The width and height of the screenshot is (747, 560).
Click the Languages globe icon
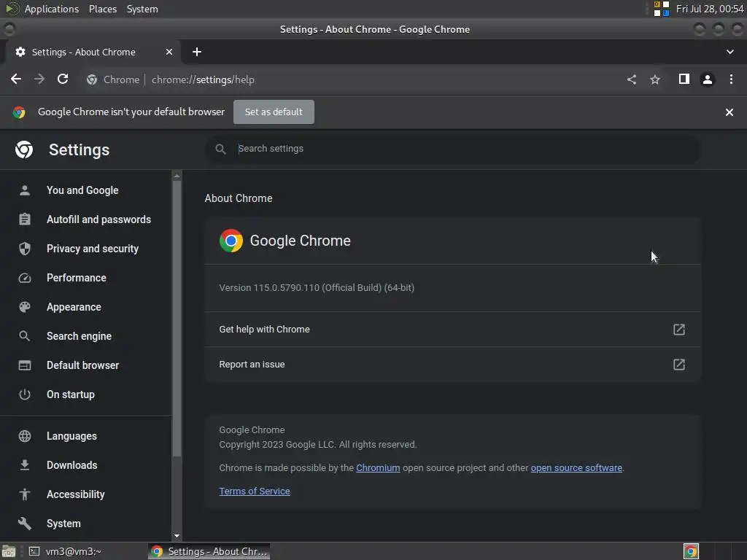click(x=25, y=436)
